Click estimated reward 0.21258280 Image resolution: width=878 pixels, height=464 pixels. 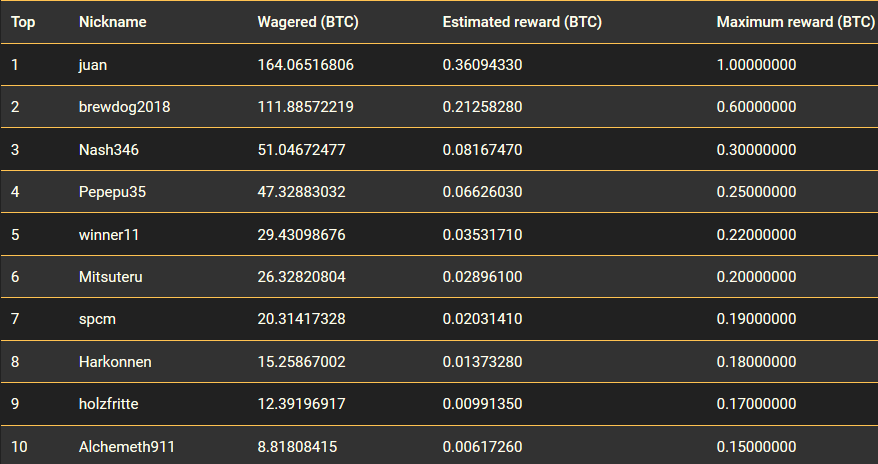pyautogui.click(x=482, y=107)
